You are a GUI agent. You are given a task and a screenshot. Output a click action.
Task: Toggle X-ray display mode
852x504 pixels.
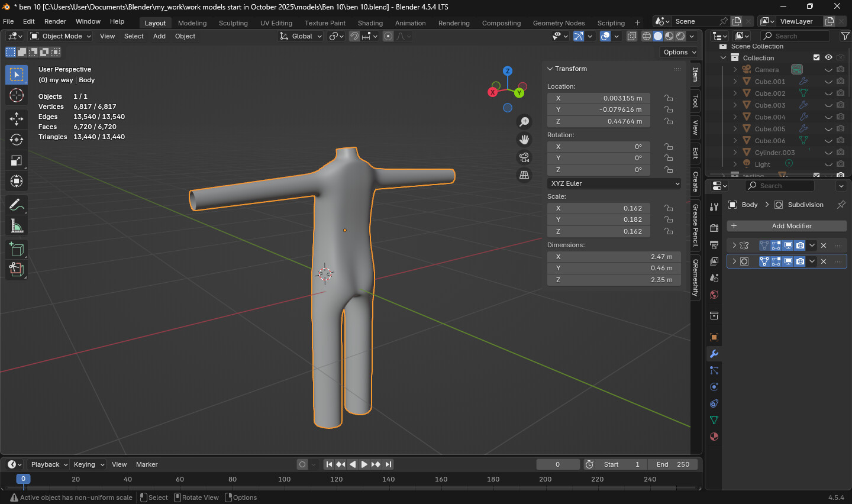coord(631,36)
